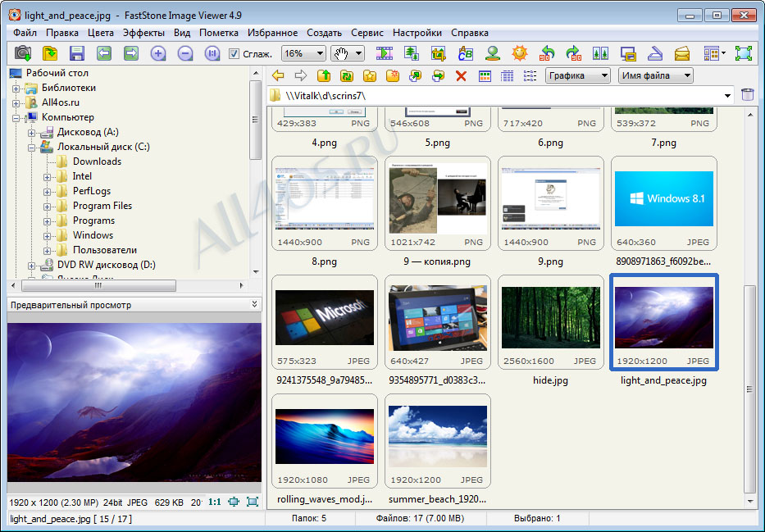
Task: Open the Графика file filter dropdown
Action: pos(578,75)
